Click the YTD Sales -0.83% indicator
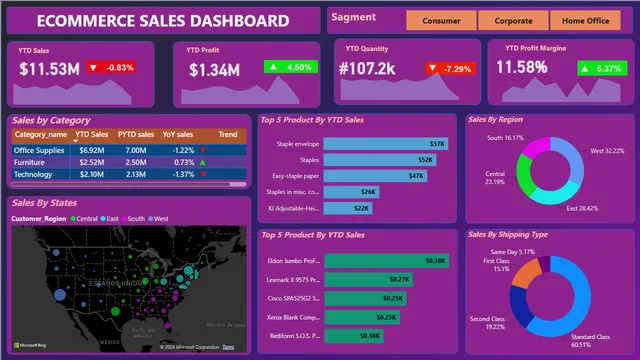The width and height of the screenshot is (640, 360). click(x=111, y=67)
